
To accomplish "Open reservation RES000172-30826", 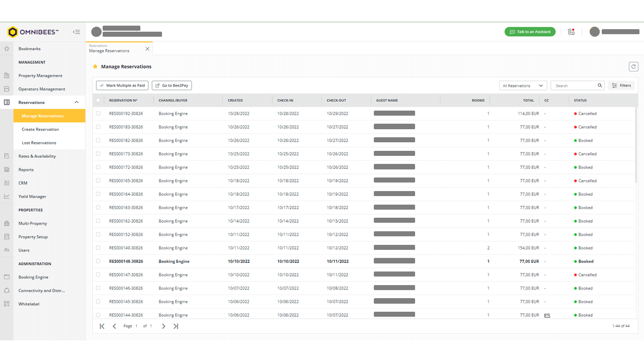I will [126, 167].
